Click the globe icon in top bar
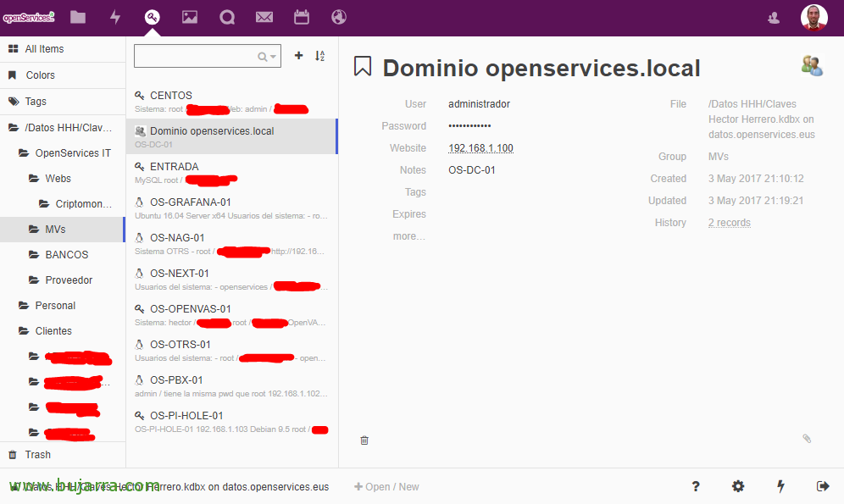844x504 pixels. [339, 17]
